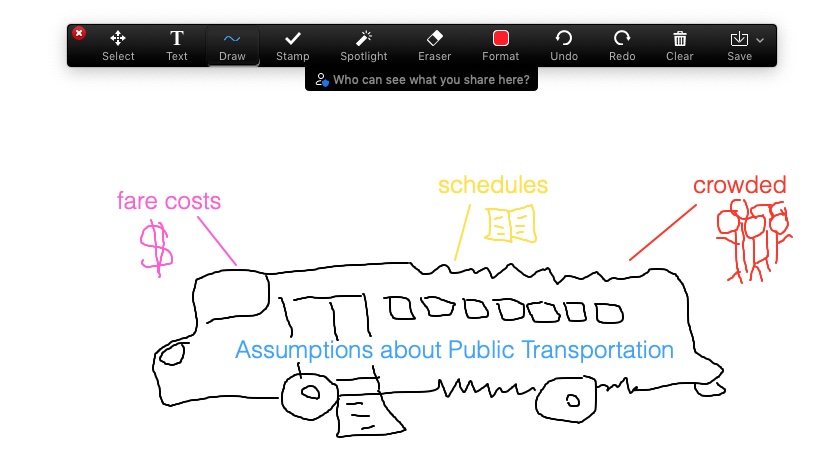This screenshot has height=453, width=822.
Task: Select the Select move tool
Action: click(x=118, y=45)
